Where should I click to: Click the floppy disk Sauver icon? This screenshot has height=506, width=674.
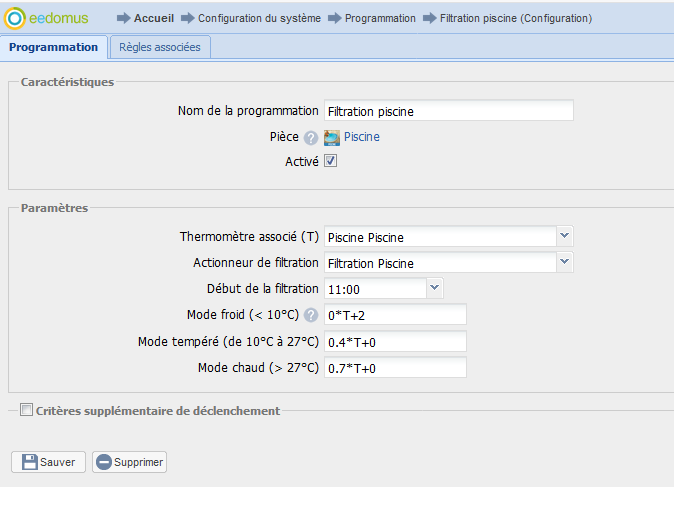pos(30,462)
